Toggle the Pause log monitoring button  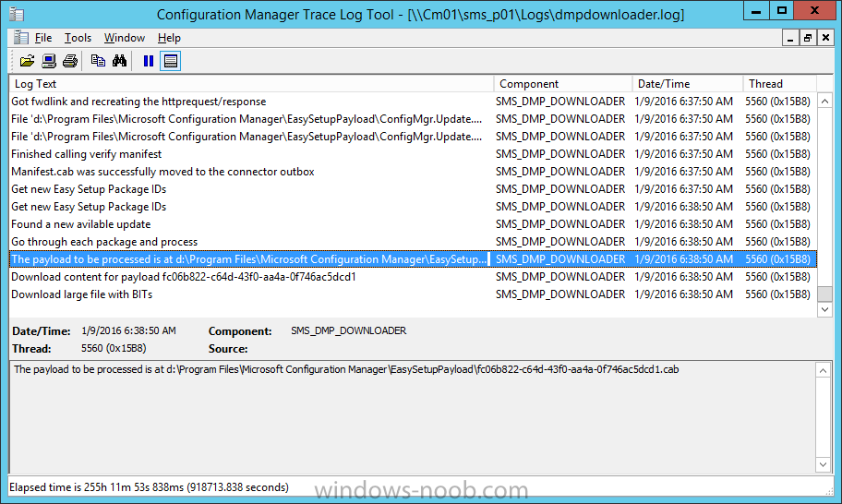pos(149,61)
